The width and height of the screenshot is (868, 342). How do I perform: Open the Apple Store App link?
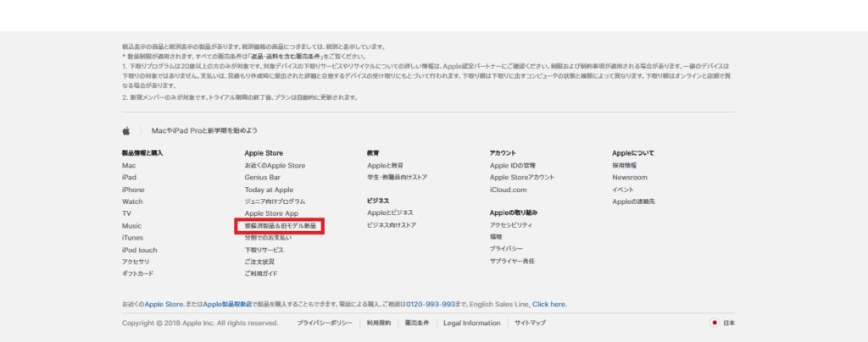(271, 213)
